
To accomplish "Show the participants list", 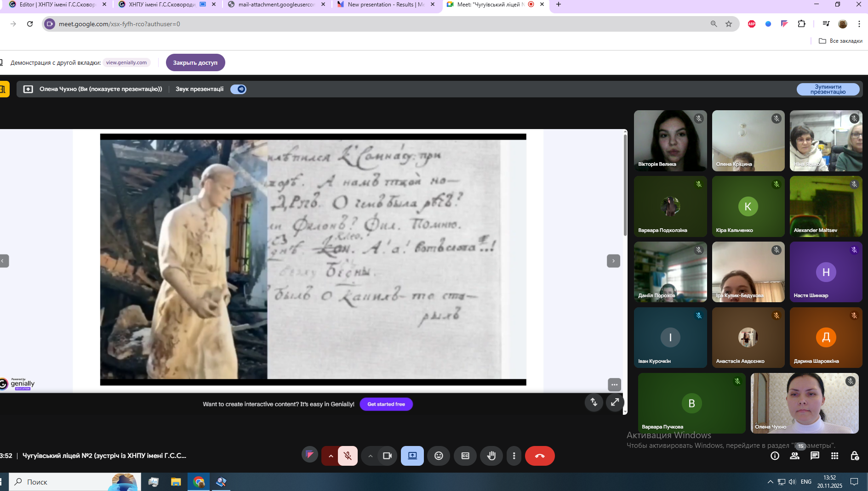I will coord(794,456).
